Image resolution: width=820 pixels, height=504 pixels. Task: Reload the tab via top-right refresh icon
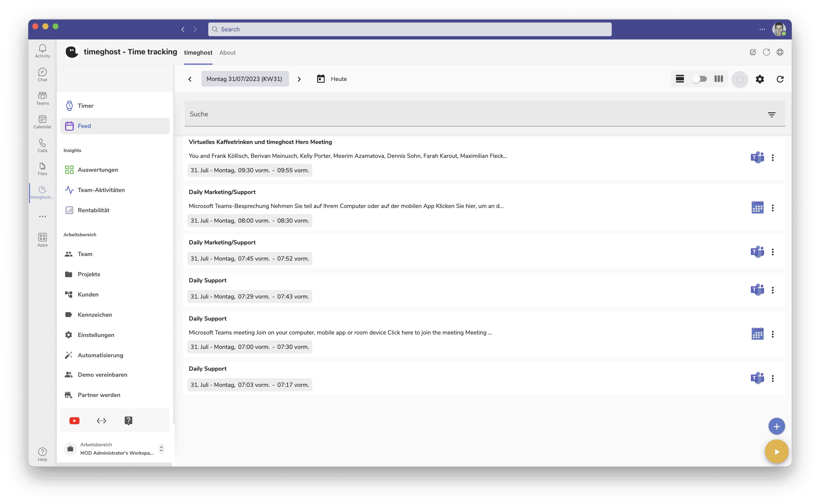point(766,52)
